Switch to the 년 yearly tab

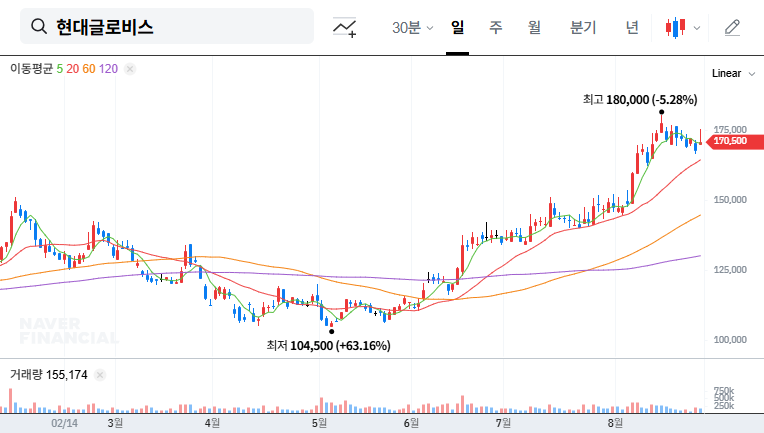point(632,27)
